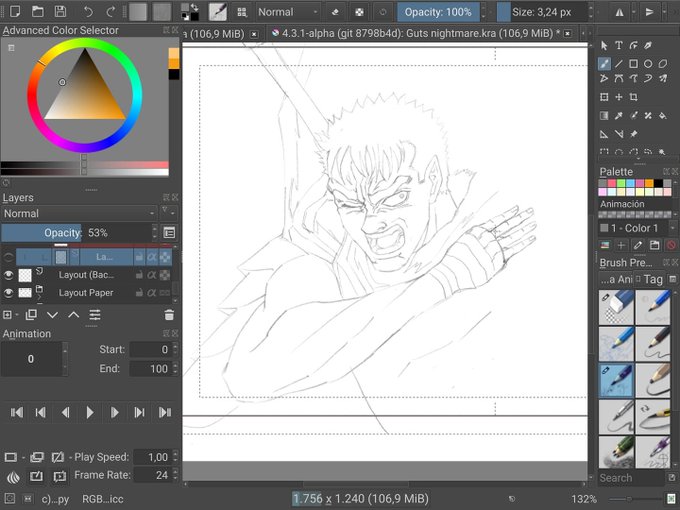Step to the next frame

pyautogui.click(x=114, y=412)
